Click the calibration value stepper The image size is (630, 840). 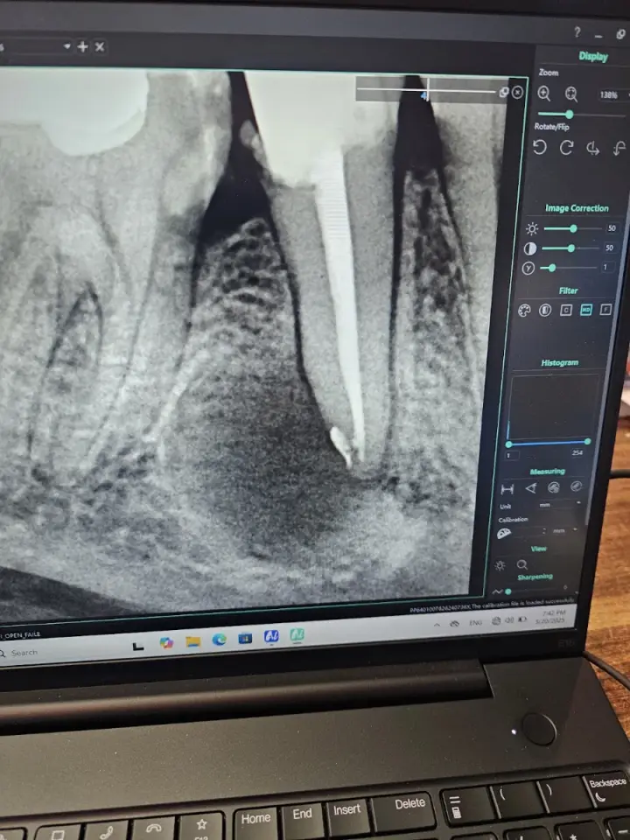(x=543, y=531)
